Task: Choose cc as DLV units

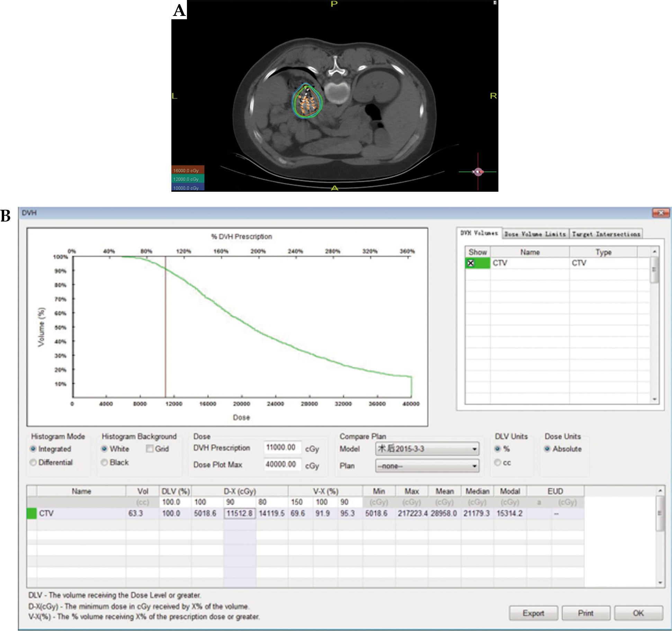Action: tap(498, 462)
